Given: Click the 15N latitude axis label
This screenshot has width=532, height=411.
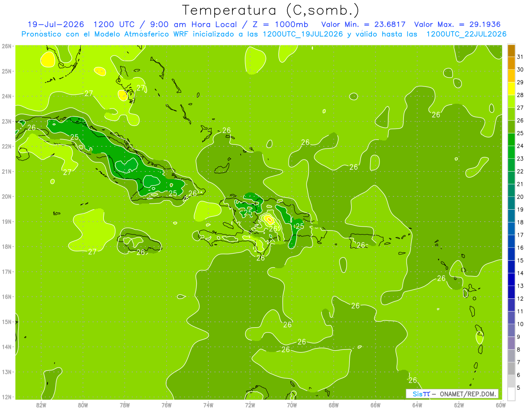Looking at the screenshot, I should [6, 321].
